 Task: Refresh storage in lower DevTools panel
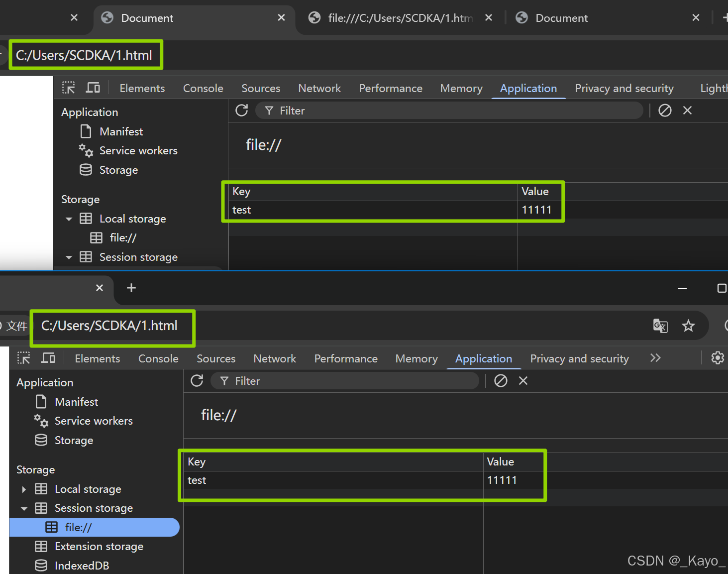pyautogui.click(x=197, y=381)
